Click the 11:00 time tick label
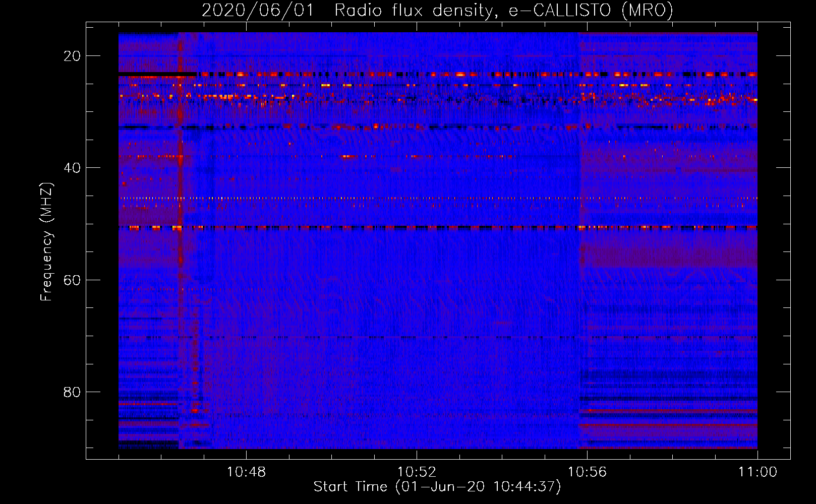This screenshot has height=504, width=816. click(x=757, y=472)
